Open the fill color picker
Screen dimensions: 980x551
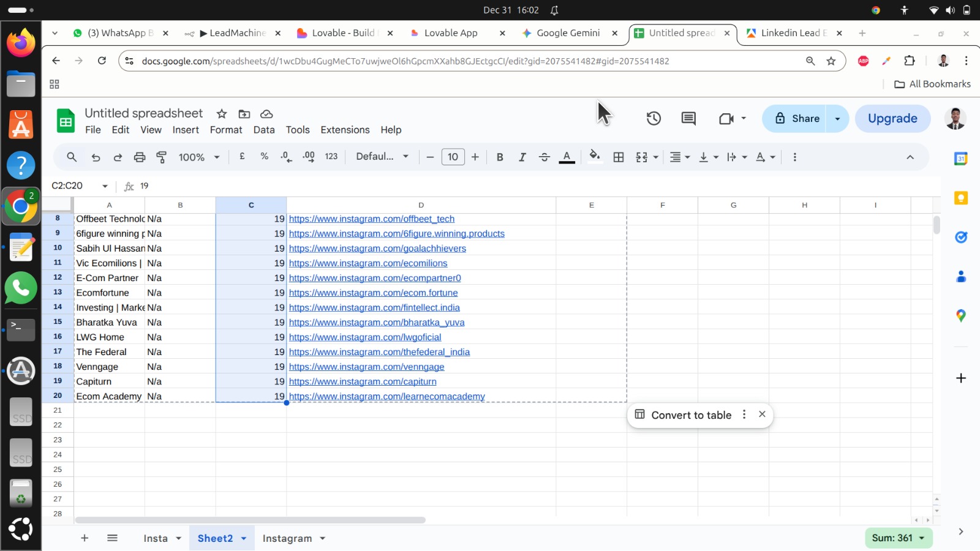[x=594, y=157]
